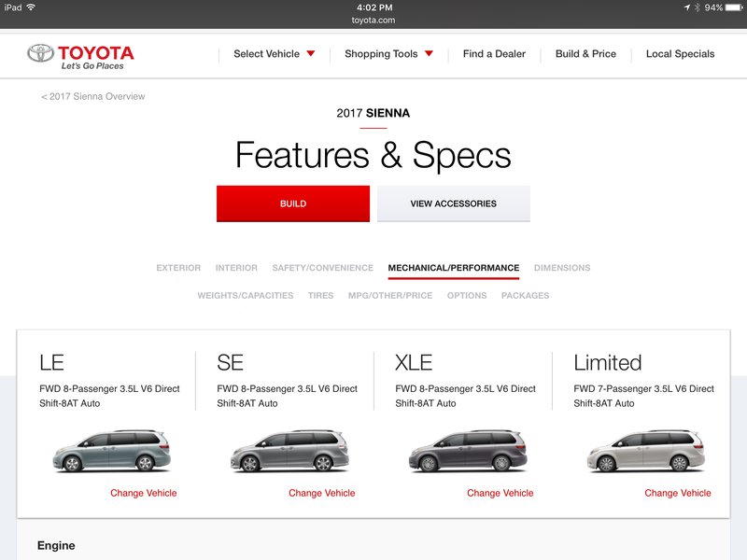Open the DIMENSIONS tab
The height and width of the screenshot is (560, 747).
tap(562, 268)
